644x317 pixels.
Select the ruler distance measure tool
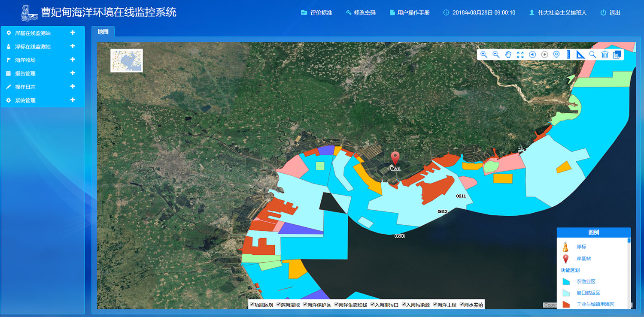(568, 54)
